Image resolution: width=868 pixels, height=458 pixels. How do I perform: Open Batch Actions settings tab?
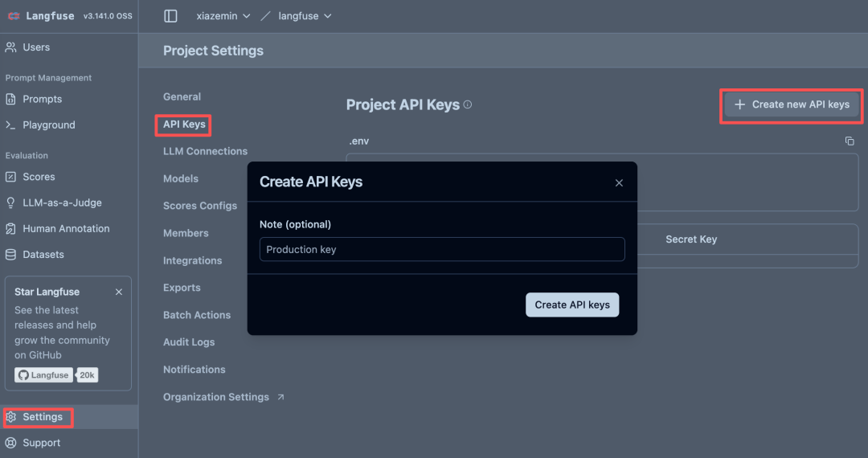[197, 315]
